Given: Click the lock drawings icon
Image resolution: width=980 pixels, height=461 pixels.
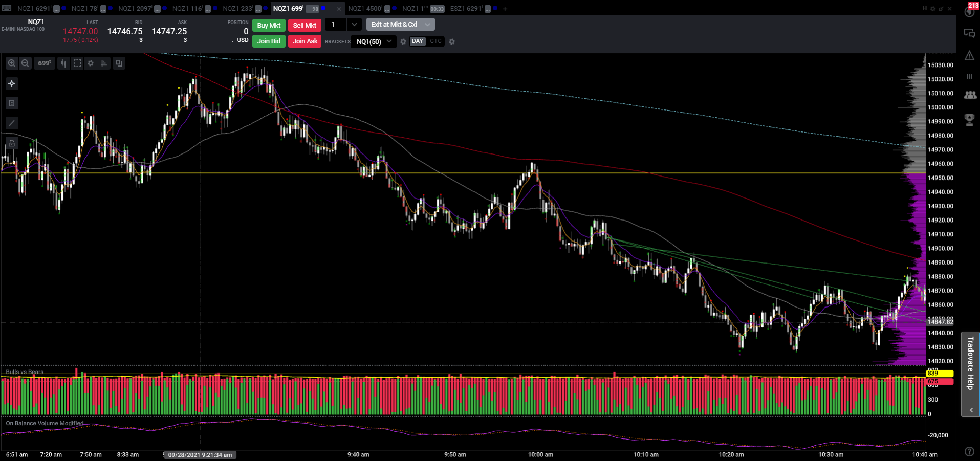Looking at the screenshot, I should 12,143.
